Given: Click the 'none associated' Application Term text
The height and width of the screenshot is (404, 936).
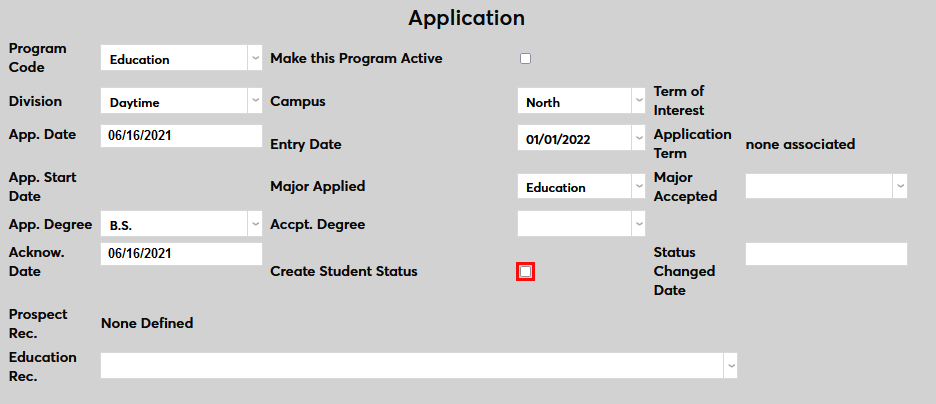Looking at the screenshot, I should [x=800, y=144].
